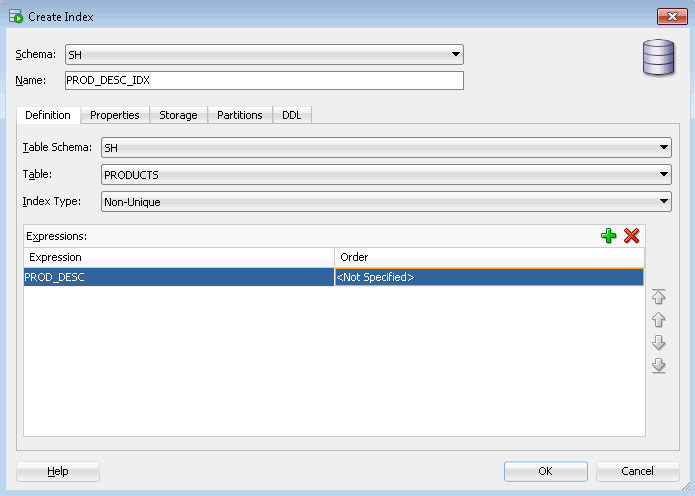Open Help for this dialog
Viewport: 695px width, 496px height.
tap(58, 471)
